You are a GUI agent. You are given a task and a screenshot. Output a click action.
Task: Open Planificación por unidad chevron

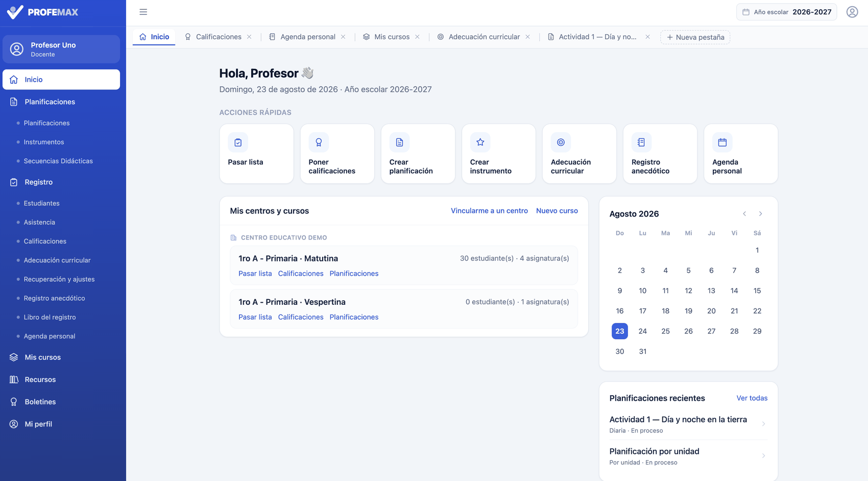tap(763, 456)
